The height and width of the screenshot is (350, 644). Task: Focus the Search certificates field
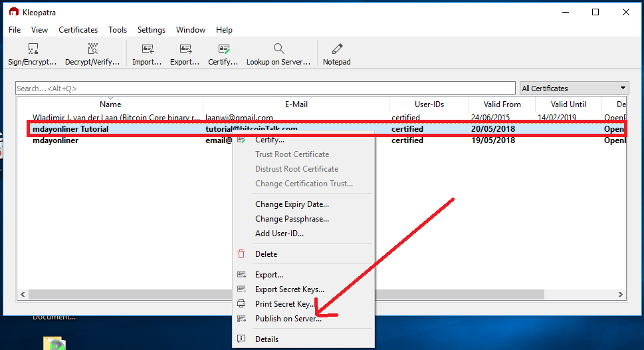(x=265, y=88)
